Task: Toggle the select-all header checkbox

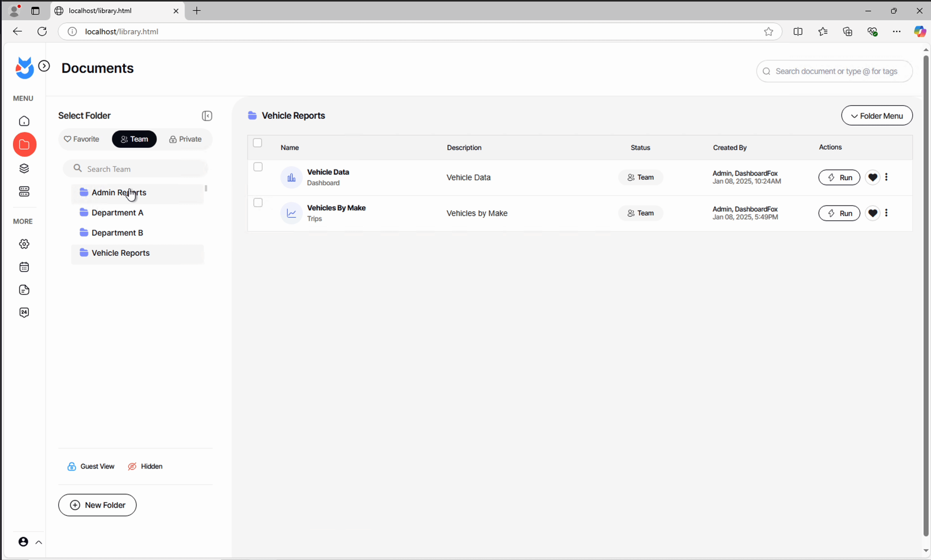Action: tap(257, 143)
